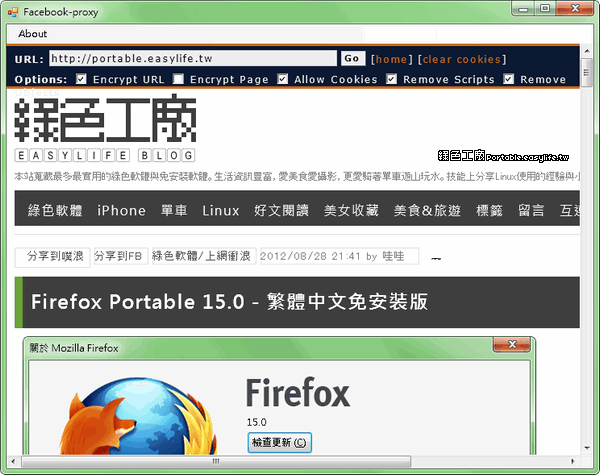Open the iPhone navigation tab
Viewport: 600px width, 475px height.
click(121, 211)
